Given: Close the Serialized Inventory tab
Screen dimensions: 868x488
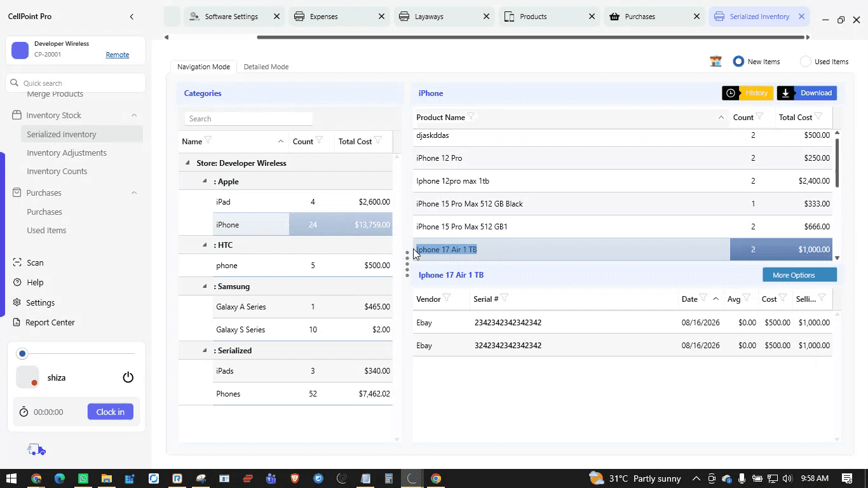Looking at the screenshot, I should tap(801, 17).
